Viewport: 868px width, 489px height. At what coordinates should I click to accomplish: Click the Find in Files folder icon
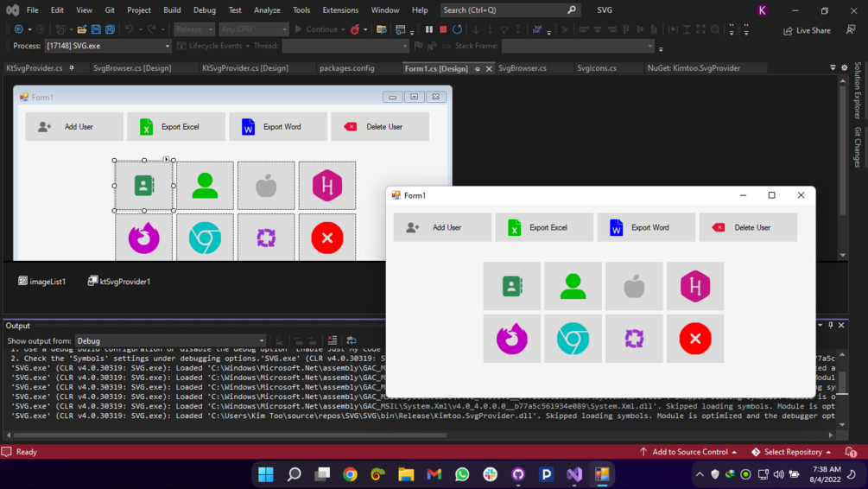382,29
